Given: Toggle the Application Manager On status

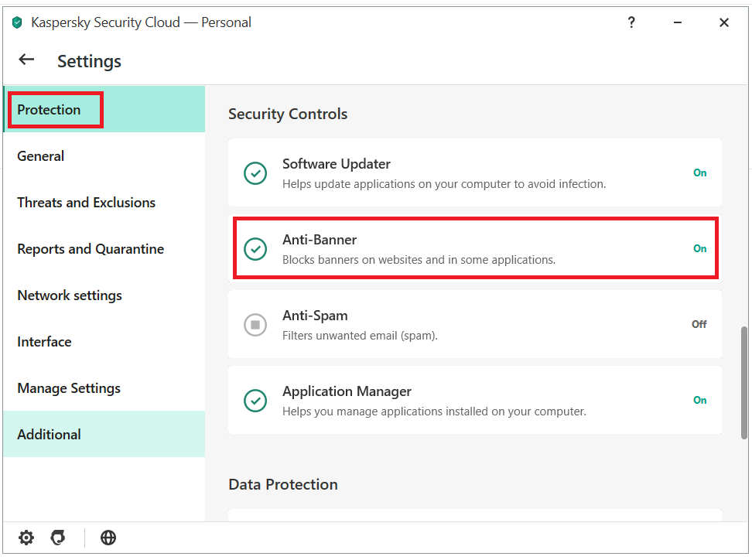Looking at the screenshot, I should click(x=699, y=400).
